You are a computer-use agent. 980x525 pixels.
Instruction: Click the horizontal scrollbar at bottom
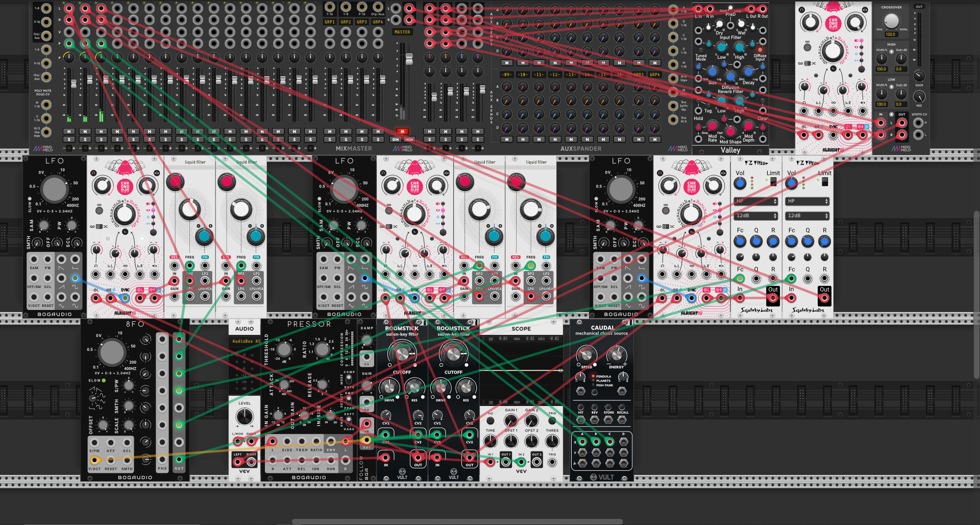(457, 521)
